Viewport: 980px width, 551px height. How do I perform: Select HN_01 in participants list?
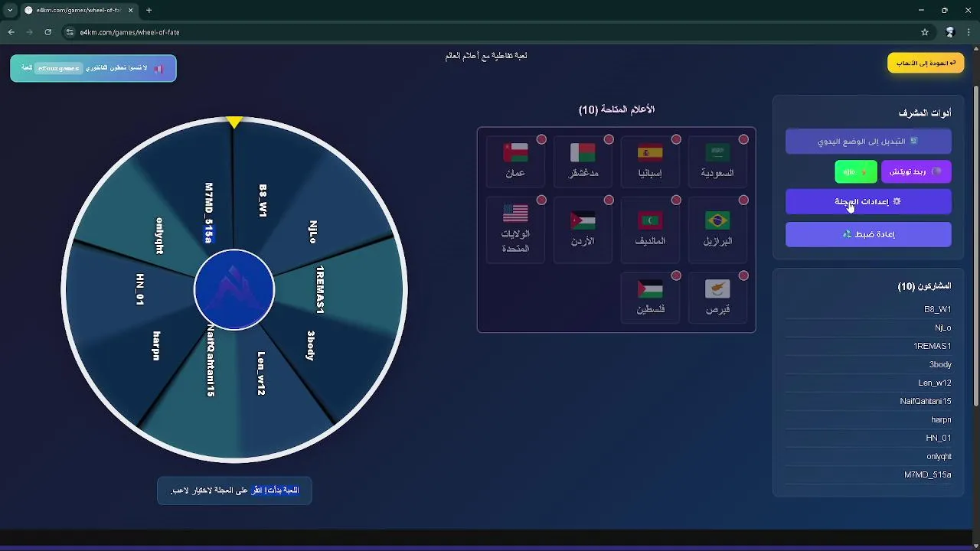tap(868, 438)
